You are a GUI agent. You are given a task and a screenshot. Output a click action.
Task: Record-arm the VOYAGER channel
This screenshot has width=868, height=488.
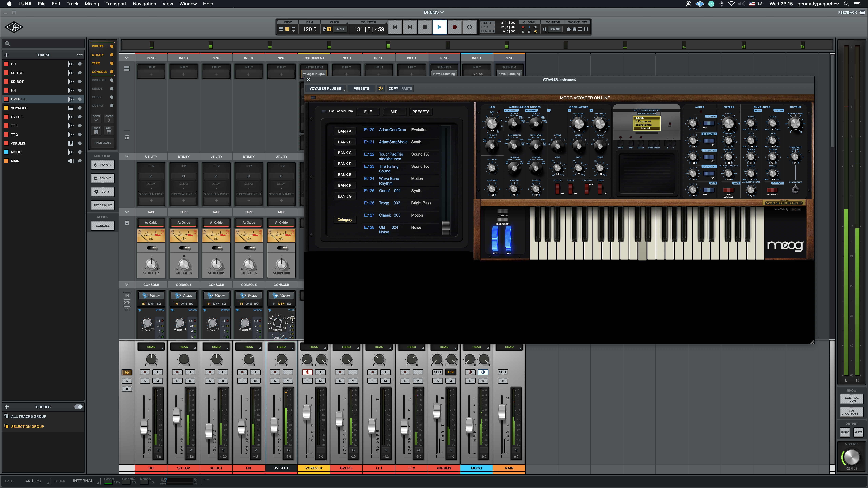click(x=307, y=372)
